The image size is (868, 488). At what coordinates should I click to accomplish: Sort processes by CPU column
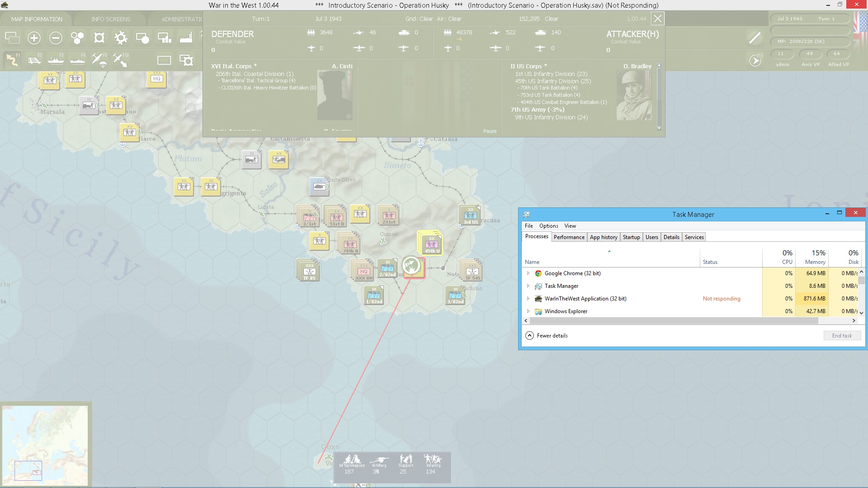(778, 257)
